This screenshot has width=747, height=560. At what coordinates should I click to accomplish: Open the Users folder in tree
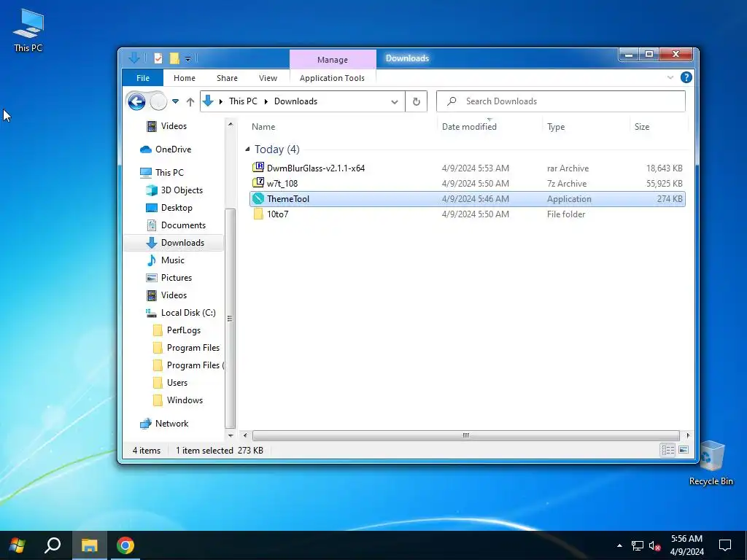click(177, 383)
